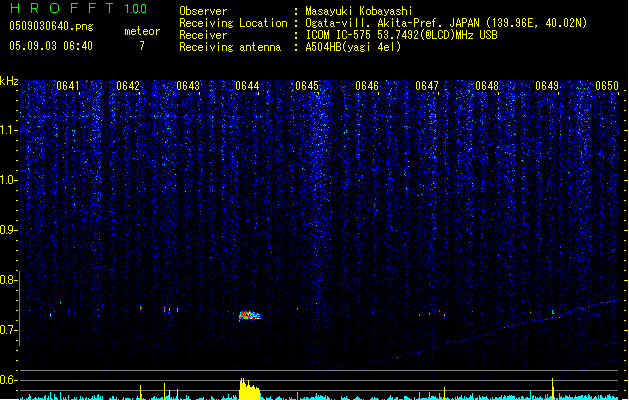Click the Receiving Location value text

[x=446, y=23]
